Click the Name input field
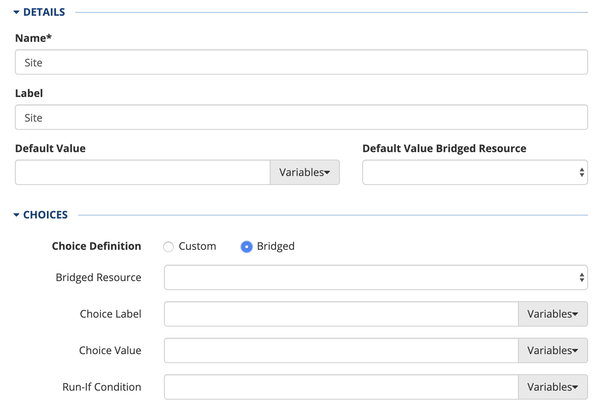This screenshot has width=600, height=416. coord(301,62)
